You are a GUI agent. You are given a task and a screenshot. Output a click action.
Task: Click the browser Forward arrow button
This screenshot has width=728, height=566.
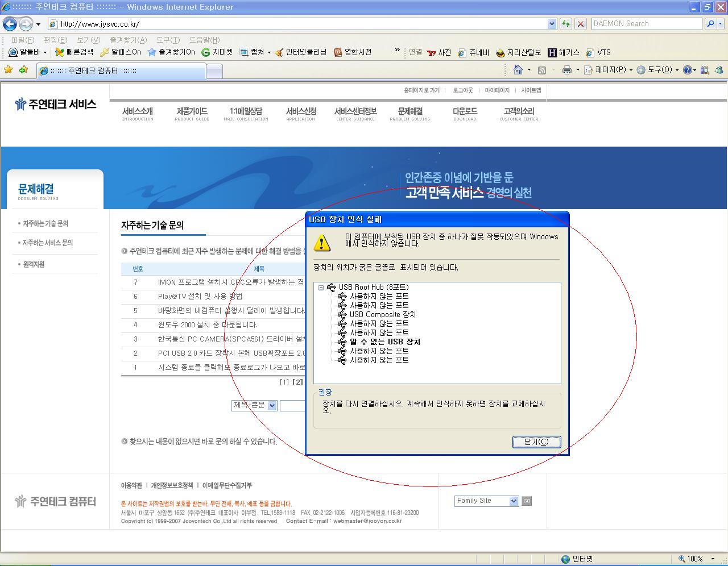26,24
